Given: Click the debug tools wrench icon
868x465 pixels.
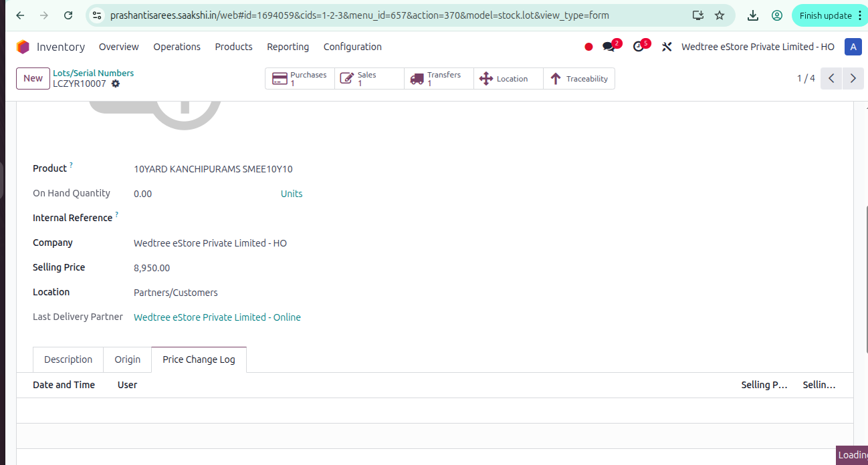Looking at the screenshot, I should [667, 47].
